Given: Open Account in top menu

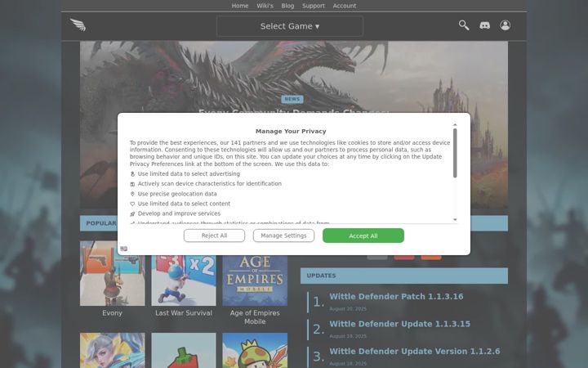Looking at the screenshot, I should click(345, 6).
